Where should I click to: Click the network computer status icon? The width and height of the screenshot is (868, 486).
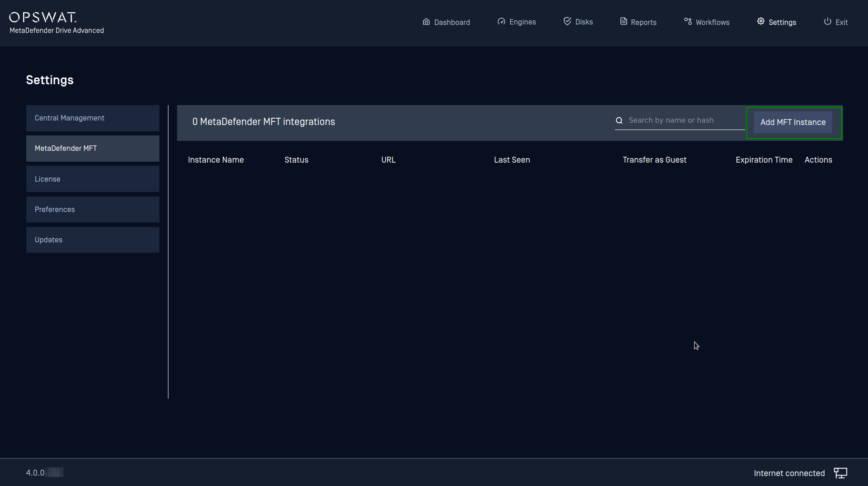click(840, 473)
